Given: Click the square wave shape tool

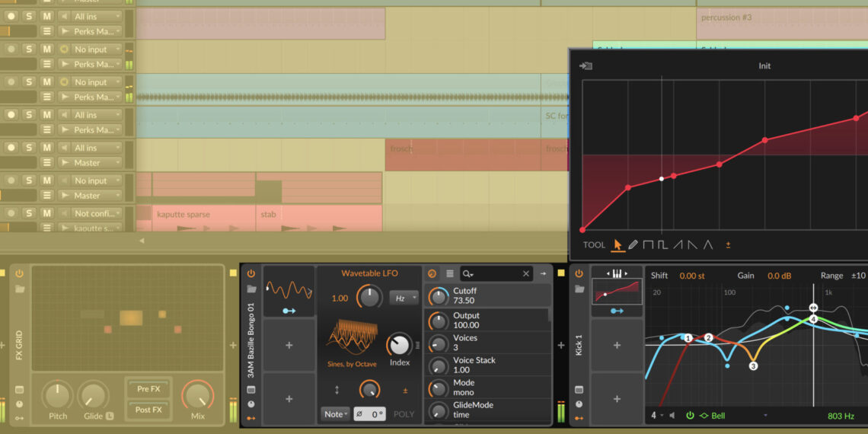Looking at the screenshot, I should [648, 245].
